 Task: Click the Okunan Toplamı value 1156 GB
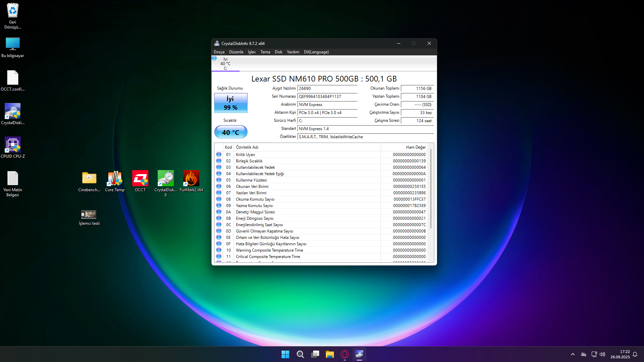(417, 89)
